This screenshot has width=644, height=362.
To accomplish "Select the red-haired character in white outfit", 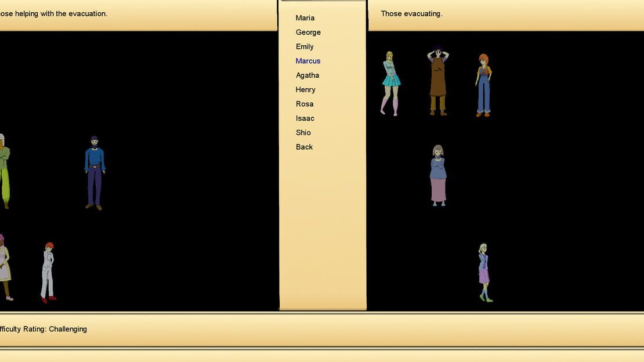I will pyautogui.click(x=49, y=273).
